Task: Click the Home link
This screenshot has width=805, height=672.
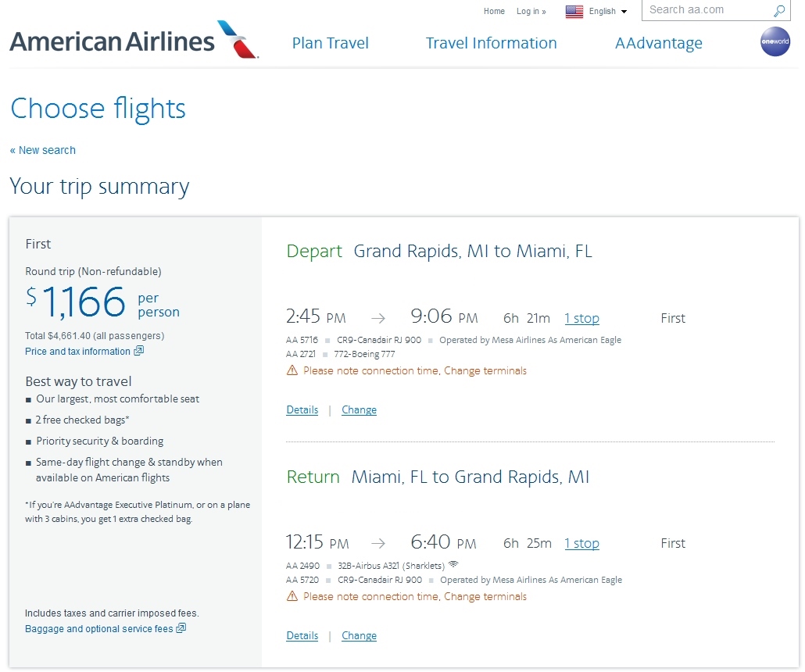Action: click(494, 12)
